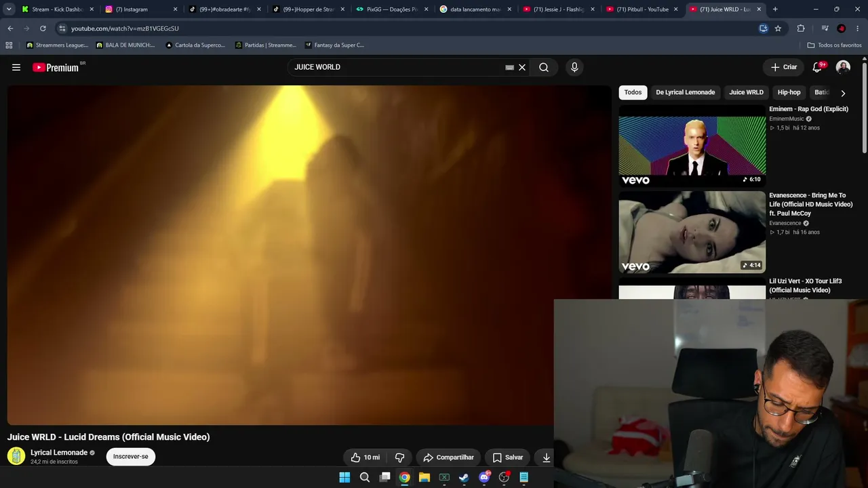The height and width of the screenshot is (488, 868).
Task: Open the browser extensions puzzle icon
Action: click(801, 28)
